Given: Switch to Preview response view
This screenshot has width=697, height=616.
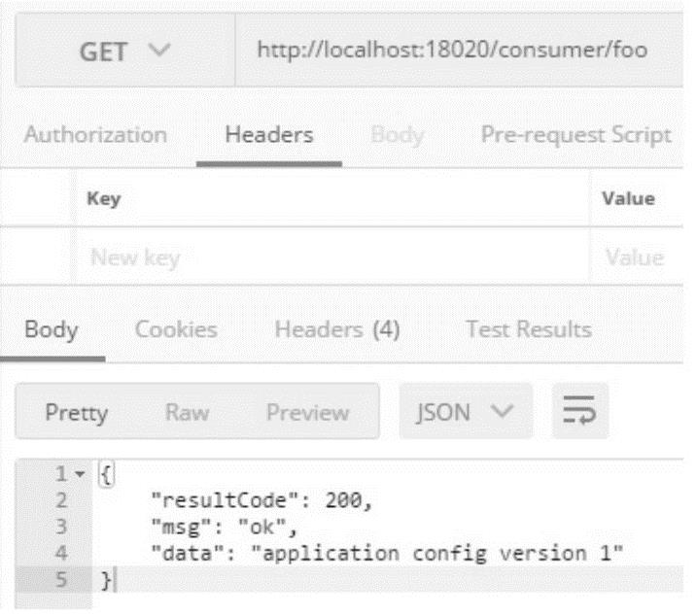Looking at the screenshot, I should pos(307,412).
